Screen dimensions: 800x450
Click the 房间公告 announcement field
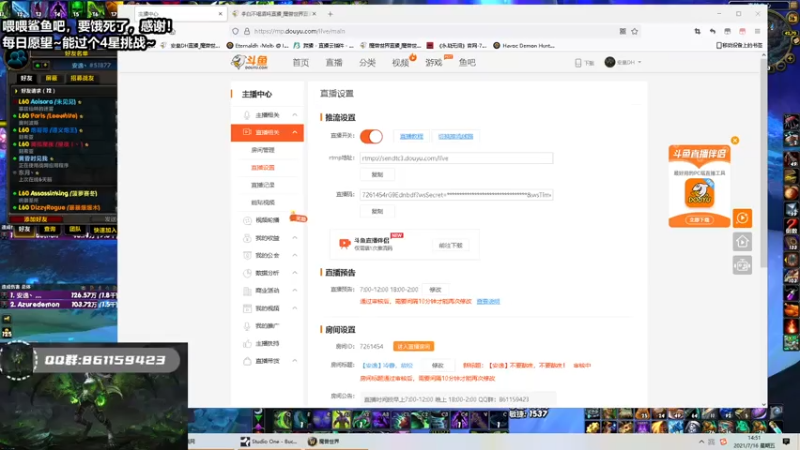[x=458, y=399]
